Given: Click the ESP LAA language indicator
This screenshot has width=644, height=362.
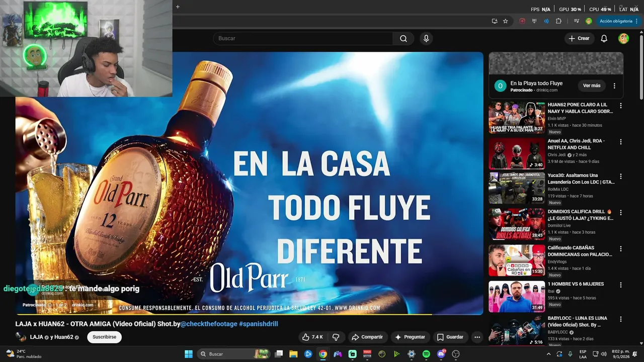Looking at the screenshot, I should click(583, 354).
